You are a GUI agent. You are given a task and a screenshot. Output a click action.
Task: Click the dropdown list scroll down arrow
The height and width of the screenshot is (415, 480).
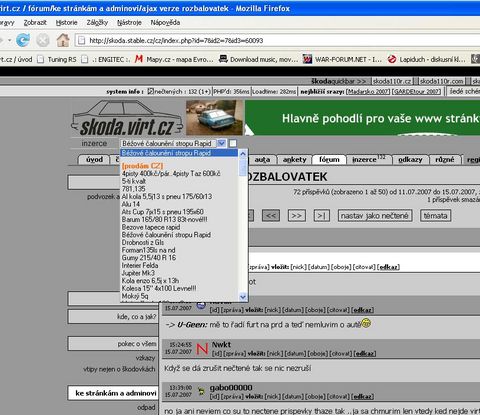pos(243,296)
